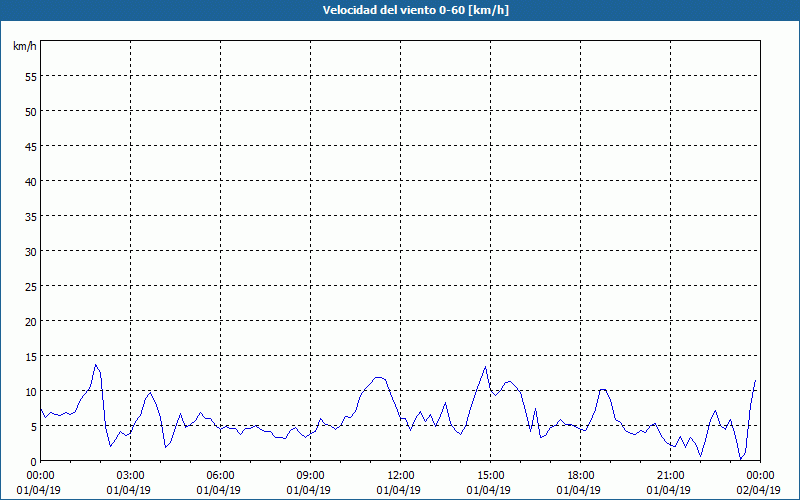800x500 pixels.
Task: Select the 25 y-axis label
Action: point(31,286)
